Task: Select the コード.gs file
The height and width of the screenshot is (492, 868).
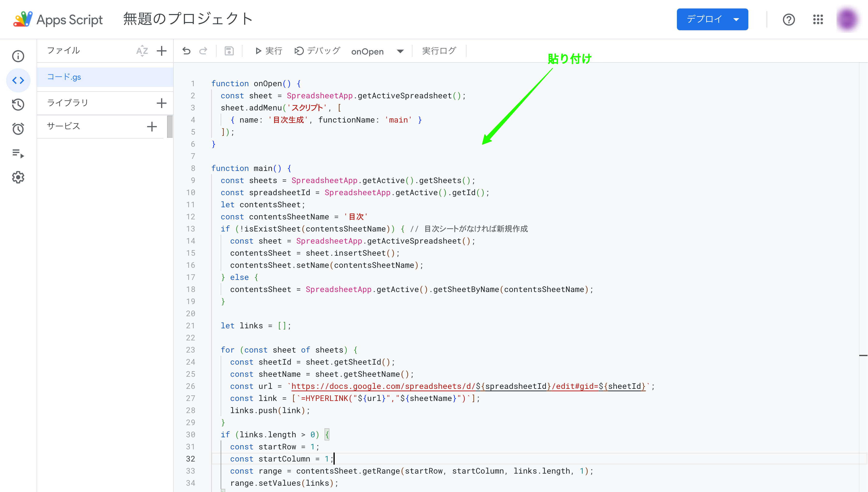Action: click(64, 77)
